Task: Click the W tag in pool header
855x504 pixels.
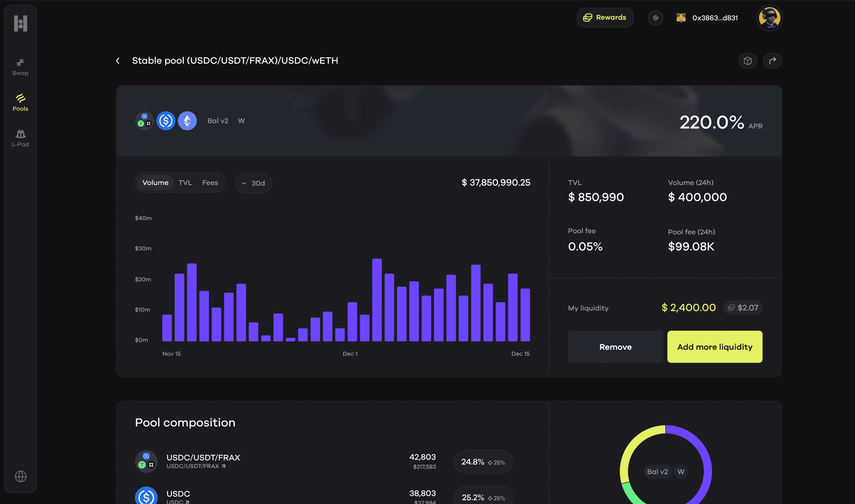Action: click(x=241, y=121)
